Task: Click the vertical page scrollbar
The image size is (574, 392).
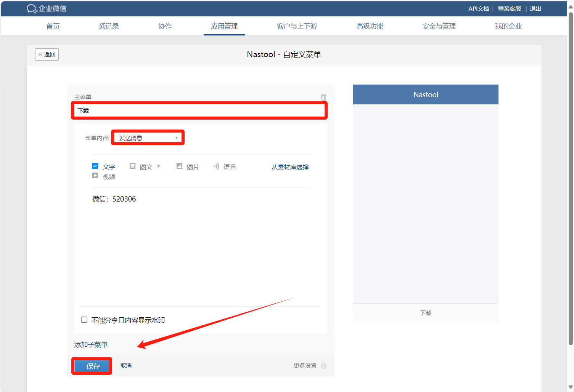Action: (x=571, y=179)
